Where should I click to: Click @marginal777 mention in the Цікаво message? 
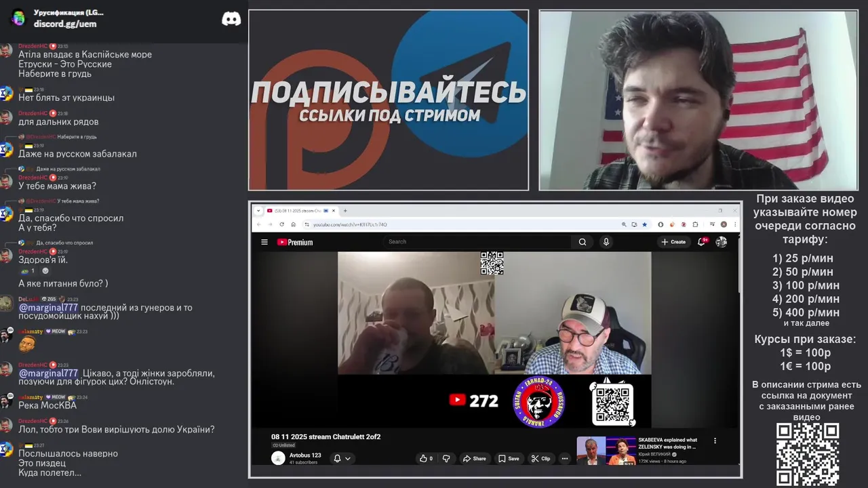48,373
